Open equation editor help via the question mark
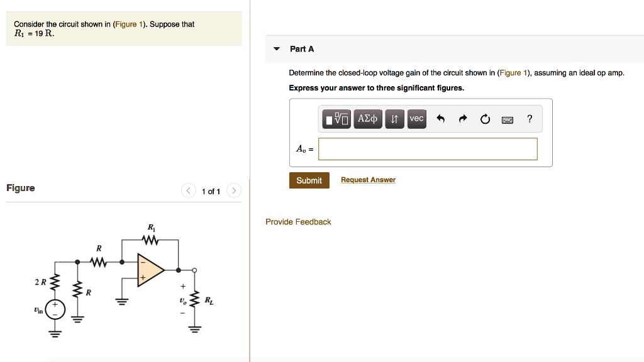Screen dimensions: 644x362 click(530, 118)
